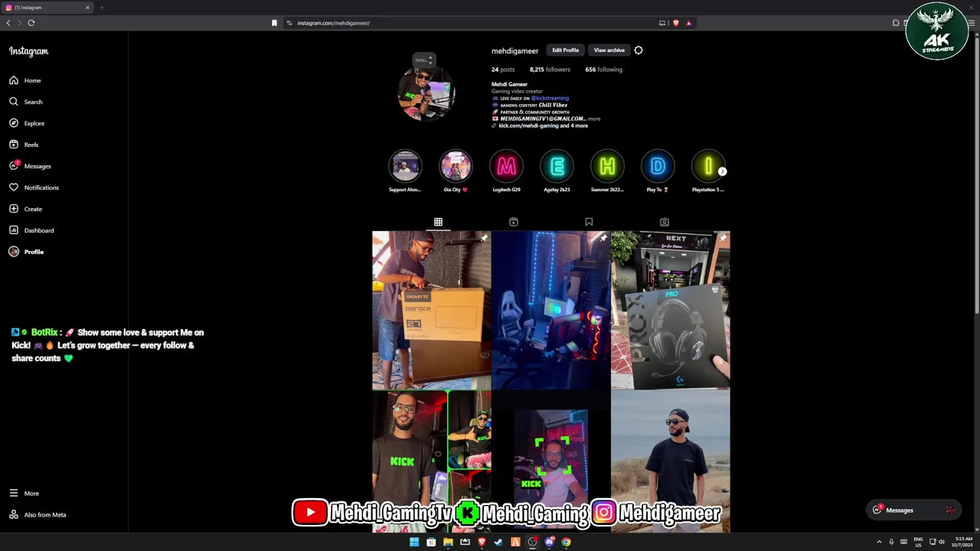Click Create in the sidebar
Image resolution: width=980 pixels, height=551 pixels.
pos(25,209)
